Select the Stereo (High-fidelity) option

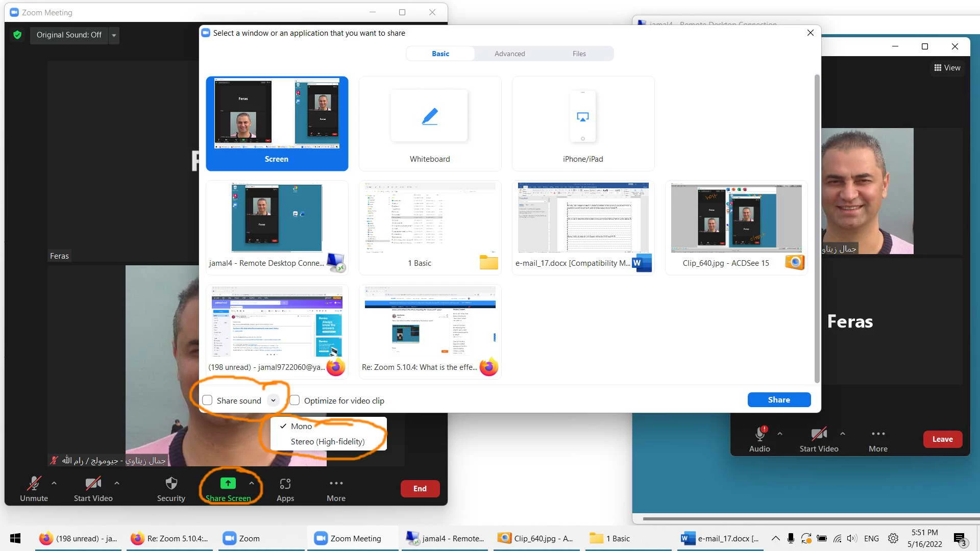327,442
